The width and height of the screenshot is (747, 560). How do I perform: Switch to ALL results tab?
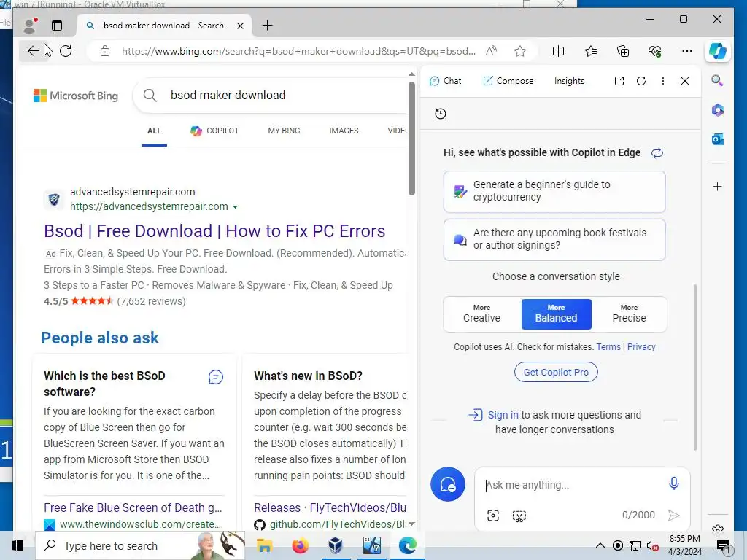[154, 131]
